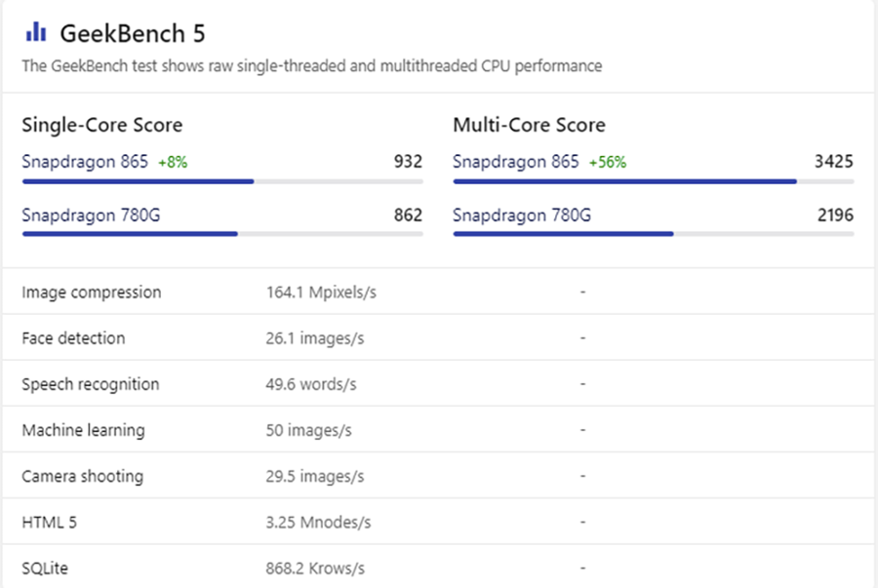Screen dimensions: 878x588
Task: Click the Snapdragon 865 multi-core progress bar
Action: [654, 181]
